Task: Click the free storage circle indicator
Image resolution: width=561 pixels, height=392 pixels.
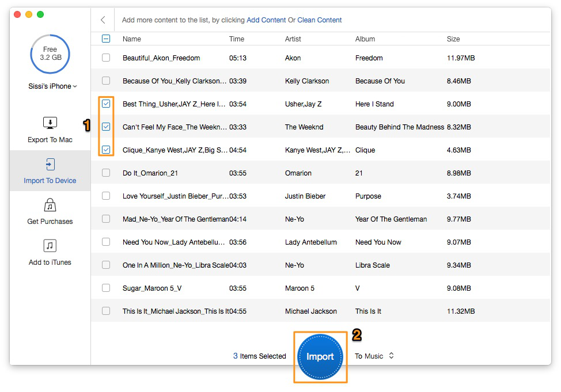Action: coord(50,54)
